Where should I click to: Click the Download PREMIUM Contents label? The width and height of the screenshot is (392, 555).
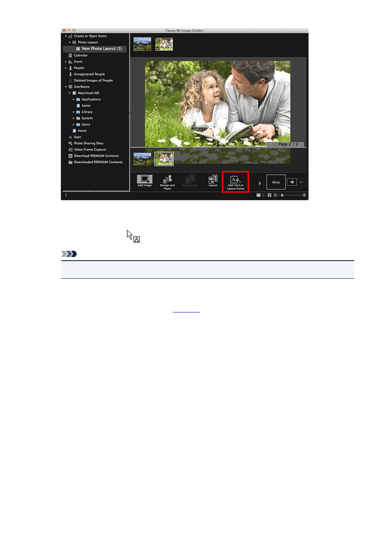point(96,156)
